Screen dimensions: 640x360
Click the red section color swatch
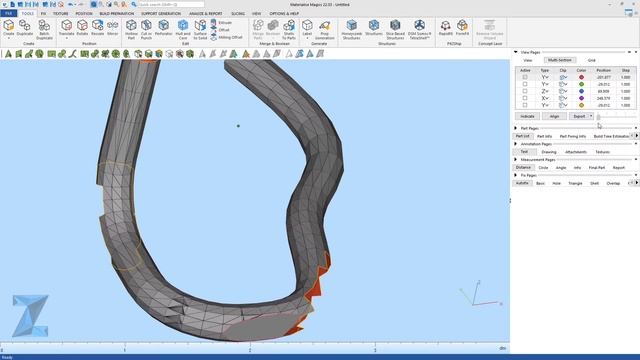[581, 77]
